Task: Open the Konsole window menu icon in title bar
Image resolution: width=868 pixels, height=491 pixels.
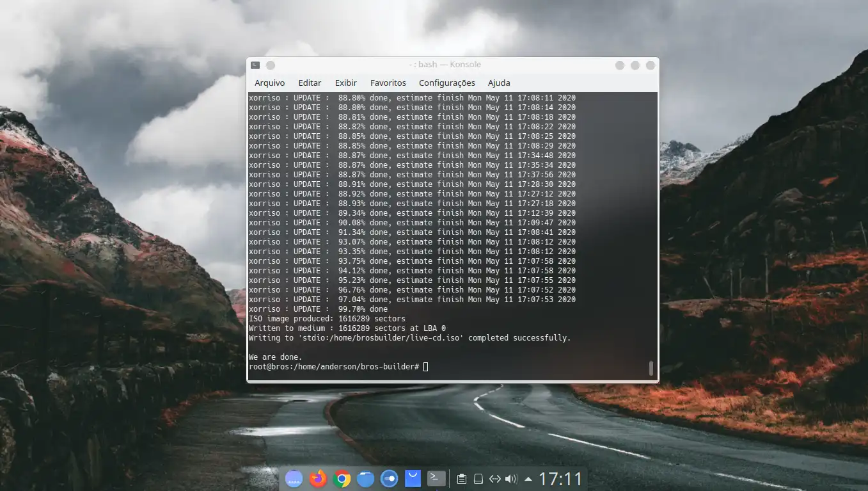Action: click(255, 65)
